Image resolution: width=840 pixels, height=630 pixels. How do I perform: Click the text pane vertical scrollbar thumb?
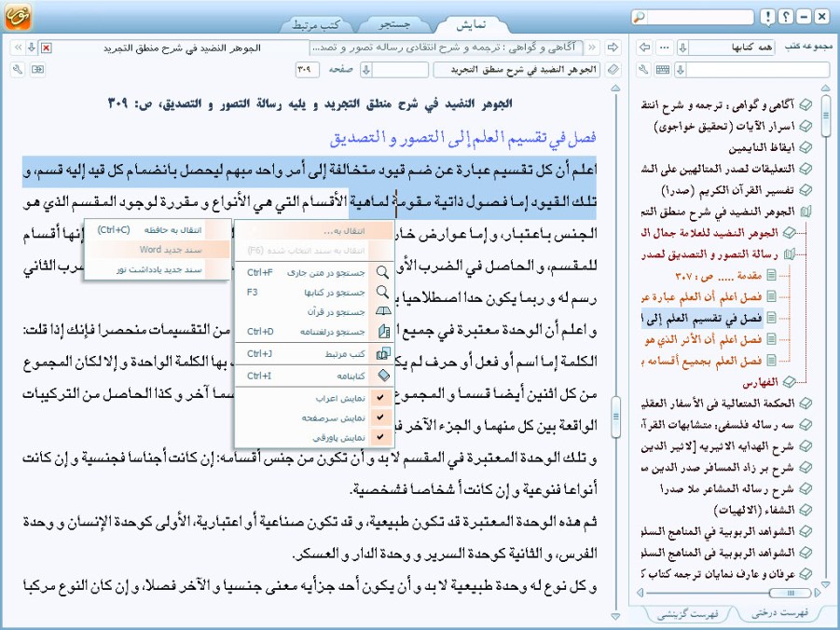tap(615, 417)
